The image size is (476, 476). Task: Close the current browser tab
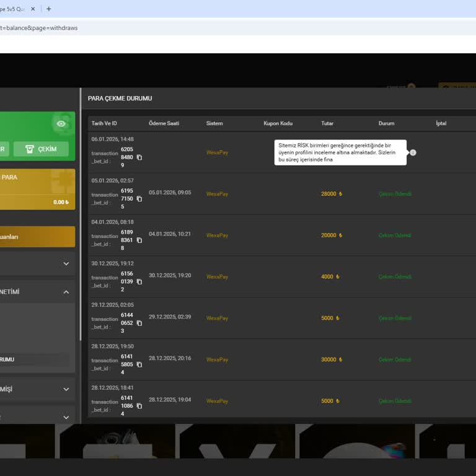tap(33, 9)
